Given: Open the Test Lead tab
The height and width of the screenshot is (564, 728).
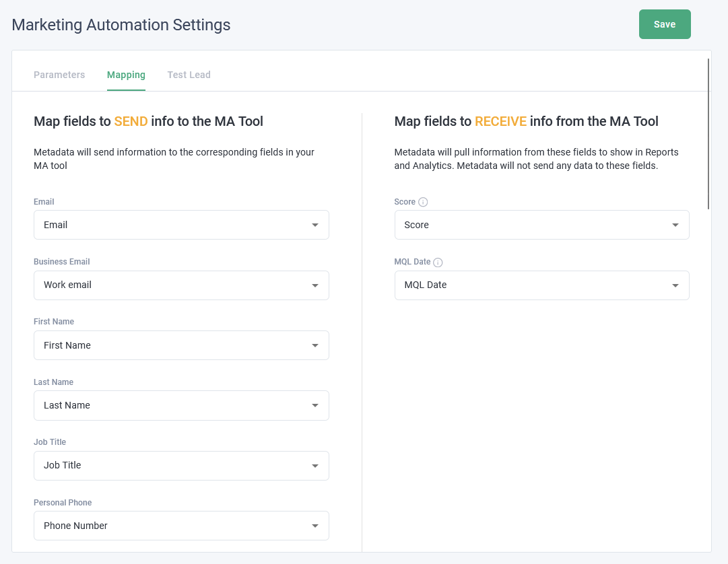Looking at the screenshot, I should tap(189, 75).
